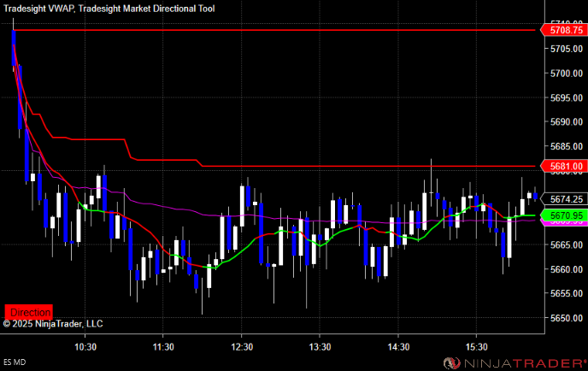
Task: Click the 5690.00 price axis label
Action: click(567, 122)
